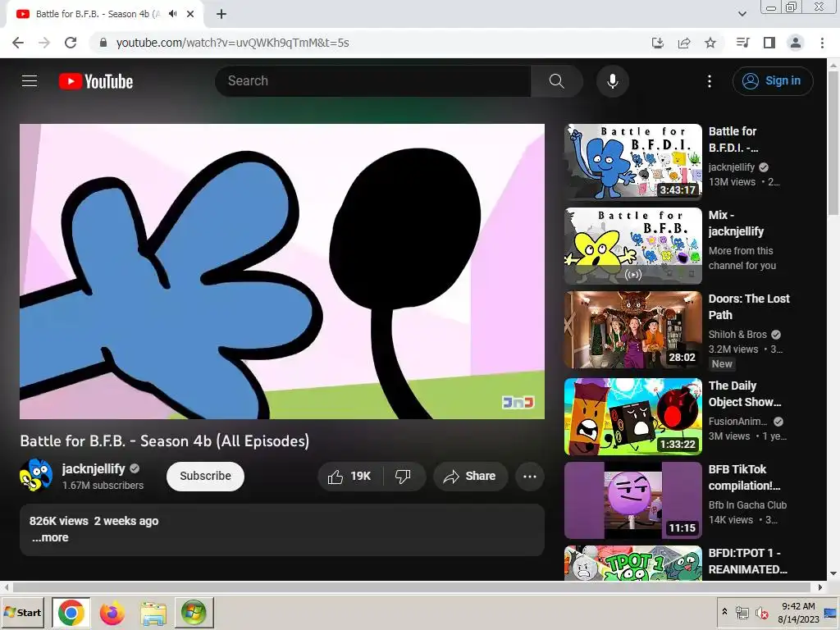Click the muted volume tray icon
Viewport: 840px width, 630px height.
click(x=761, y=612)
